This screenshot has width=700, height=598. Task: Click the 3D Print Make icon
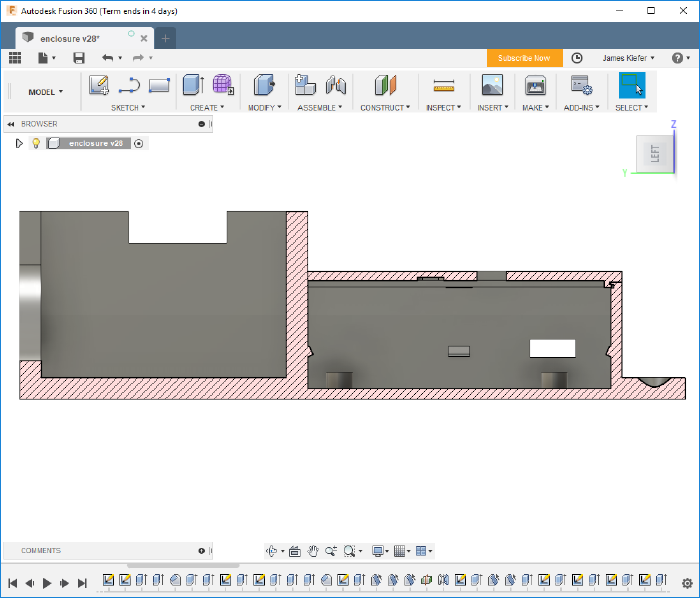coord(535,85)
